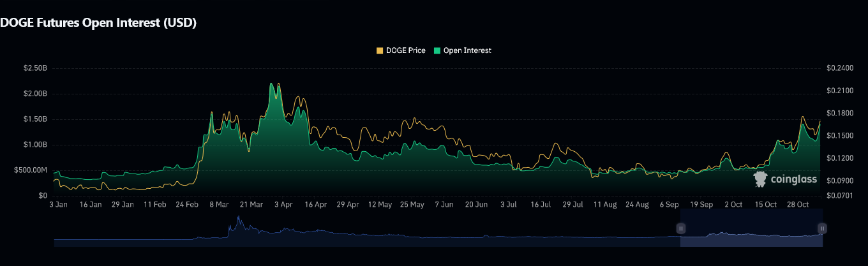Click the 7 Jun date label

(444, 205)
